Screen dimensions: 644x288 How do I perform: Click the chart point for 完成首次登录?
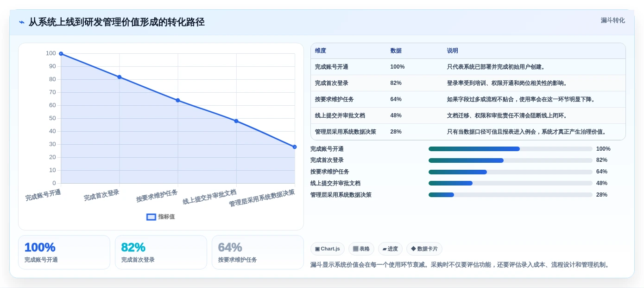tap(119, 77)
